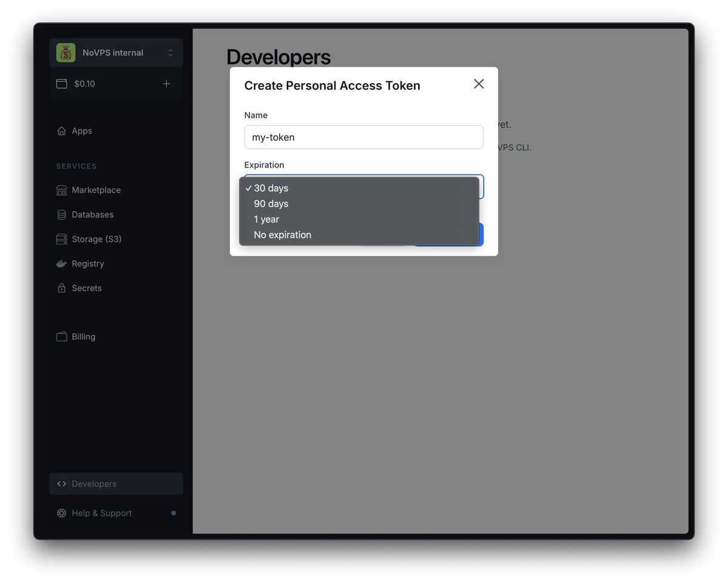Open the Billing page in sidebar
Screen dimensions: 728x584
pos(83,337)
